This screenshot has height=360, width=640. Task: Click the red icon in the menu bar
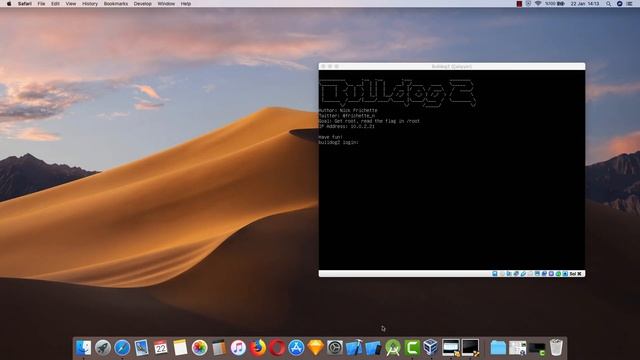[519, 4]
